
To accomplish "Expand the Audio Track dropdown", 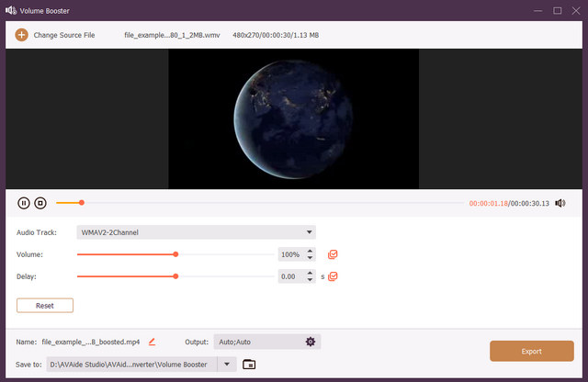I will click(310, 232).
